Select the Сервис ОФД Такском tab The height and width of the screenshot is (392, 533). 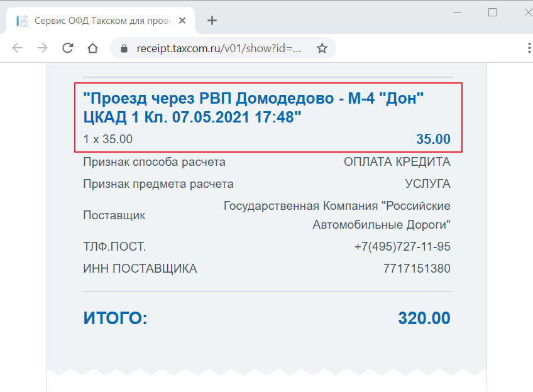click(x=101, y=21)
